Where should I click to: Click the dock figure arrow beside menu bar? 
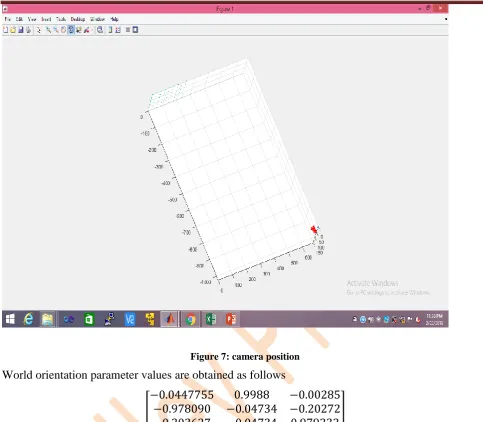[x=446, y=19]
